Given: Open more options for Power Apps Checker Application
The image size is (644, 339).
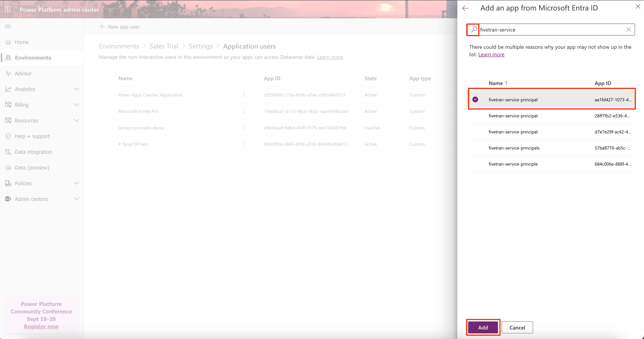Looking at the screenshot, I should click(x=244, y=94).
